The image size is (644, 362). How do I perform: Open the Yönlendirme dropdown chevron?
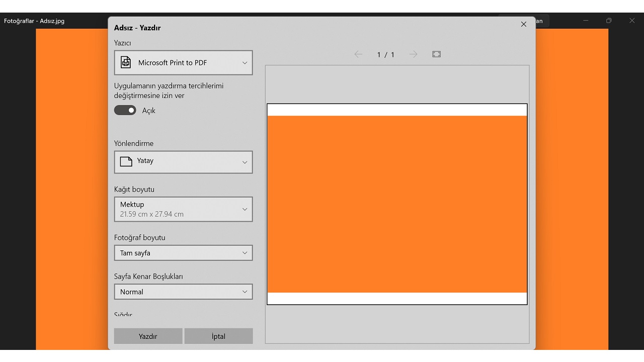(x=245, y=162)
